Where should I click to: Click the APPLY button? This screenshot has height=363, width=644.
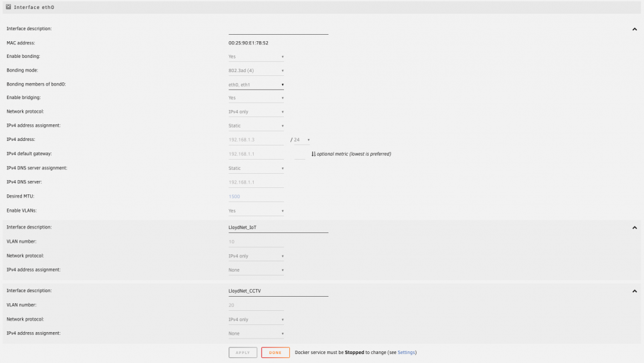[243, 352]
